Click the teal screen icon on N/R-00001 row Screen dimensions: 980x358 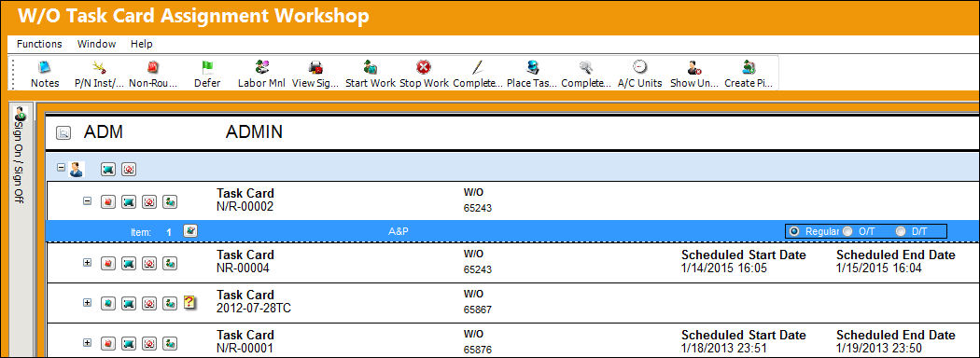[x=129, y=343]
